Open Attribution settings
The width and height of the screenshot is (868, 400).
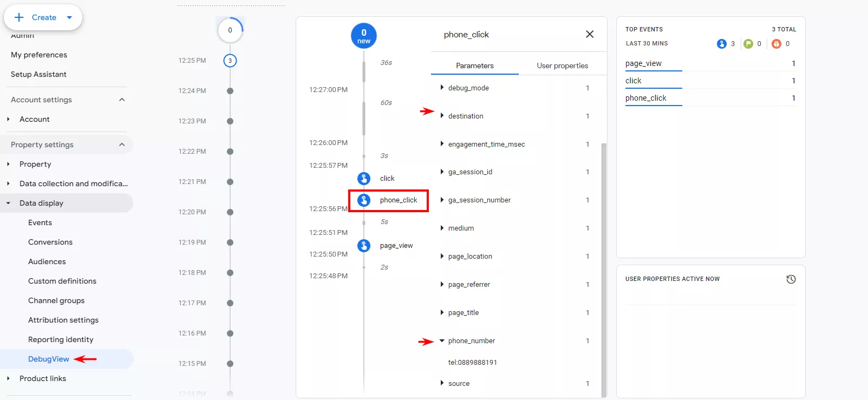(x=63, y=320)
